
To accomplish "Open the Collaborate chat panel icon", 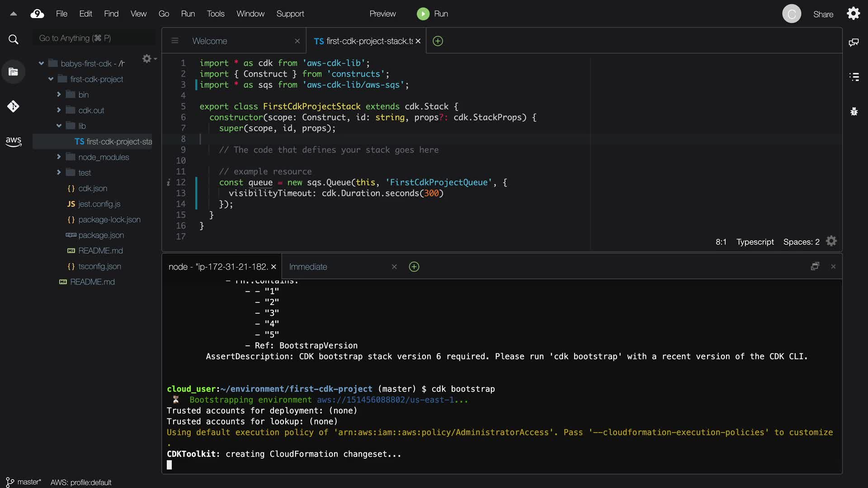I will click(854, 42).
